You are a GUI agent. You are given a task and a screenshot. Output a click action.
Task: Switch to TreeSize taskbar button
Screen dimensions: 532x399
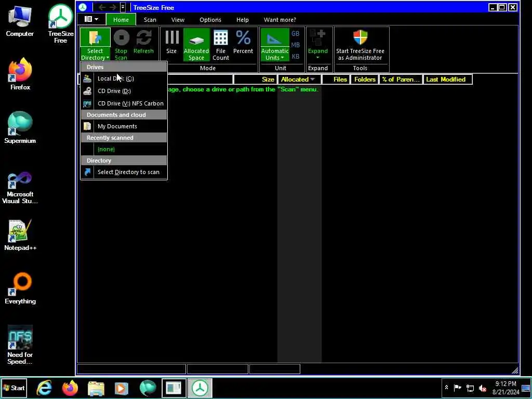[200, 388]
